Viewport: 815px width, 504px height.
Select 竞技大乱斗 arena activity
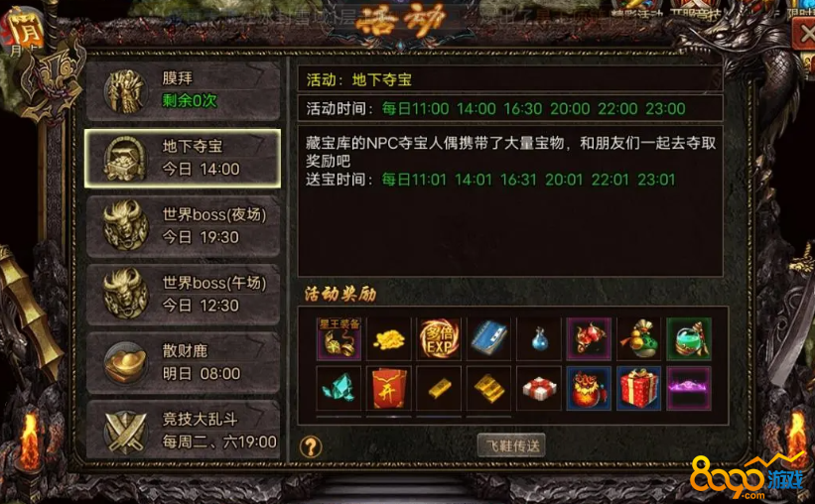pos(183,431)
